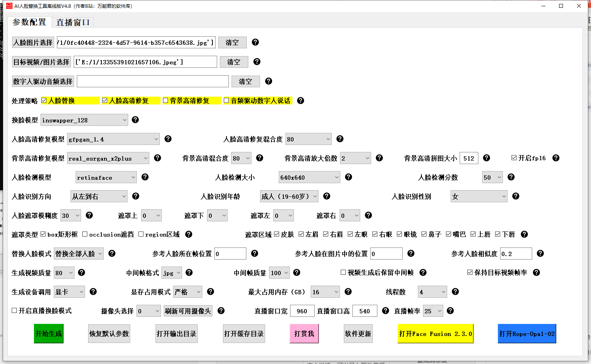Click help icon next to 背景高清放大倍数
The height and width of the screenshot is (364, 591).
(379, 158)
